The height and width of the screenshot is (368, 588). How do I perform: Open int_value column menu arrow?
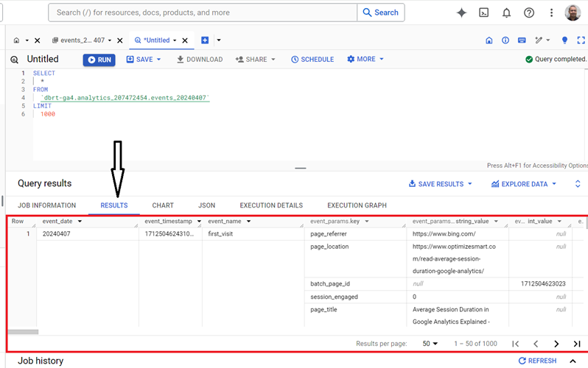[559, 222]
